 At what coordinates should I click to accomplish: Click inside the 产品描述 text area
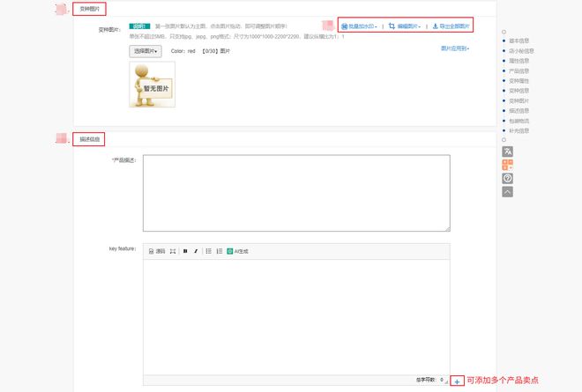click(296, 193)
